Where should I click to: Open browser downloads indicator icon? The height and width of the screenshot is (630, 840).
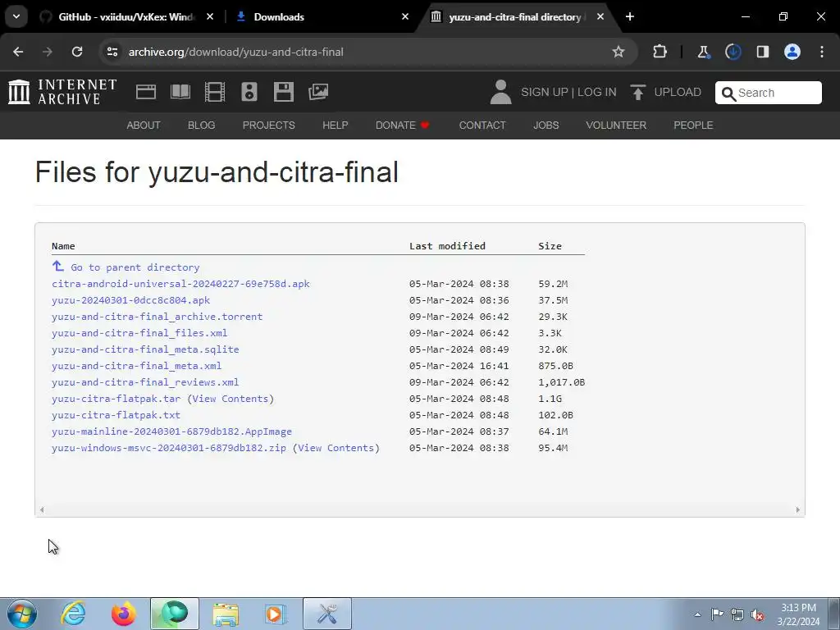[733, 52]
